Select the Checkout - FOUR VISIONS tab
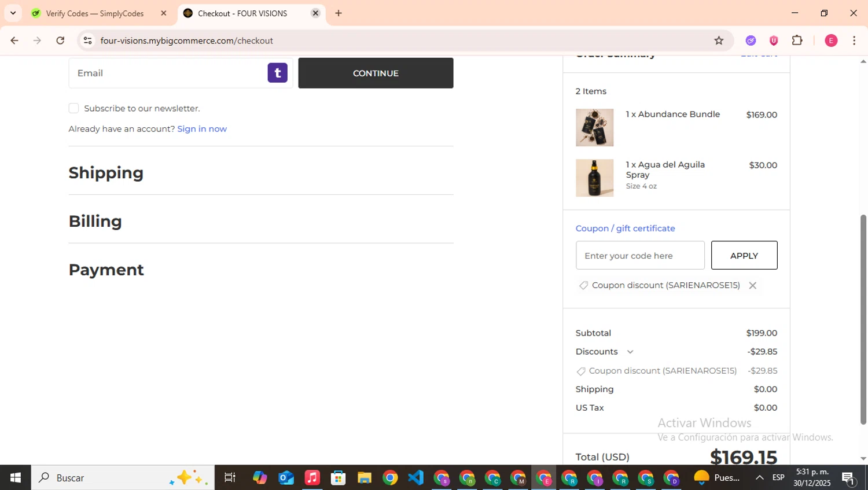868x490 pixels. tap(251, 13)
